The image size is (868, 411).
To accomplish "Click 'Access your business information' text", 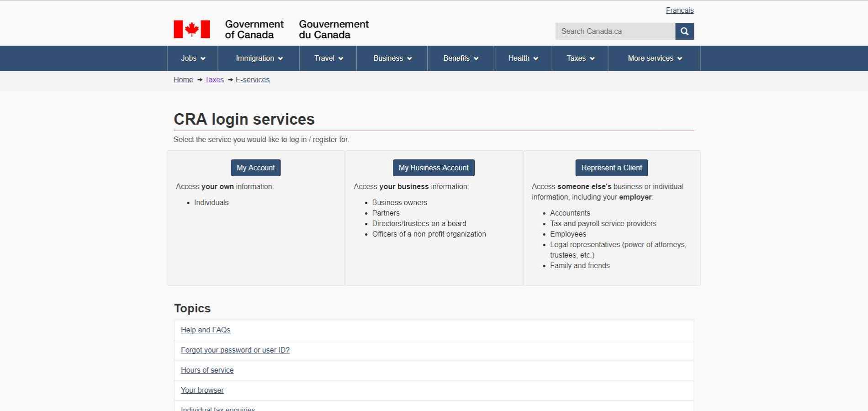I will [411, 186].
